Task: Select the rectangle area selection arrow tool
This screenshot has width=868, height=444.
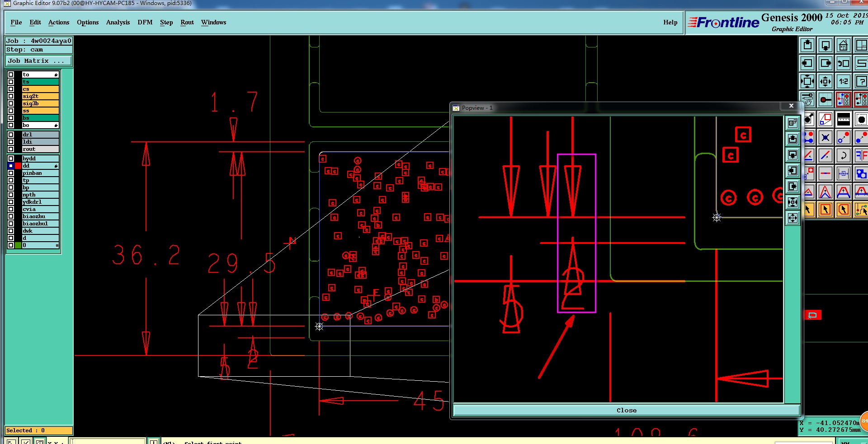Action: pos(826,210)
